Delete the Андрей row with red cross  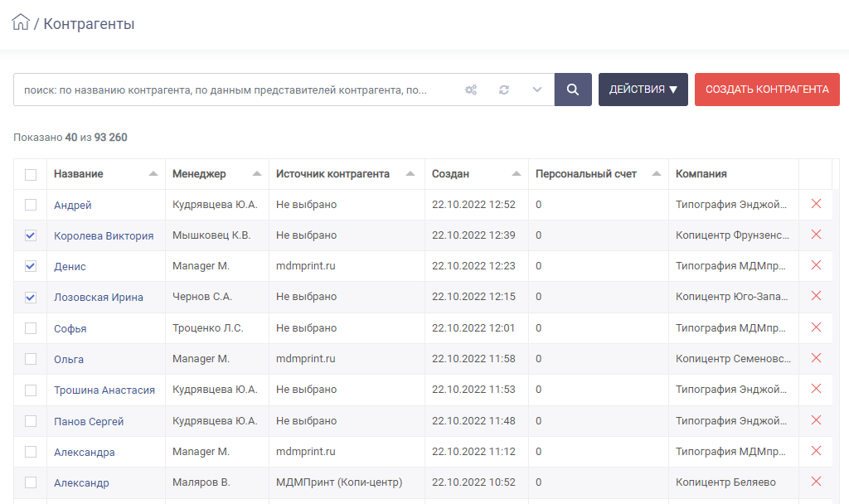click(816, 204)
